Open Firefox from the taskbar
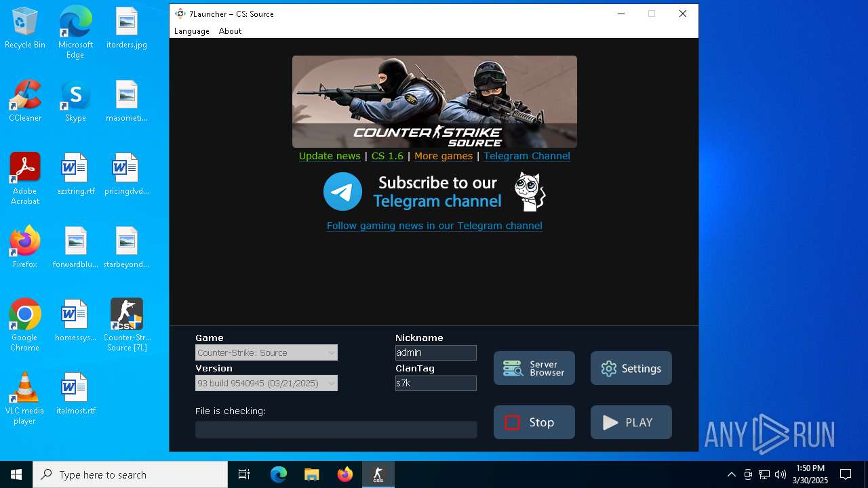This screenshot has height=488, width=868. click(345, 474)
